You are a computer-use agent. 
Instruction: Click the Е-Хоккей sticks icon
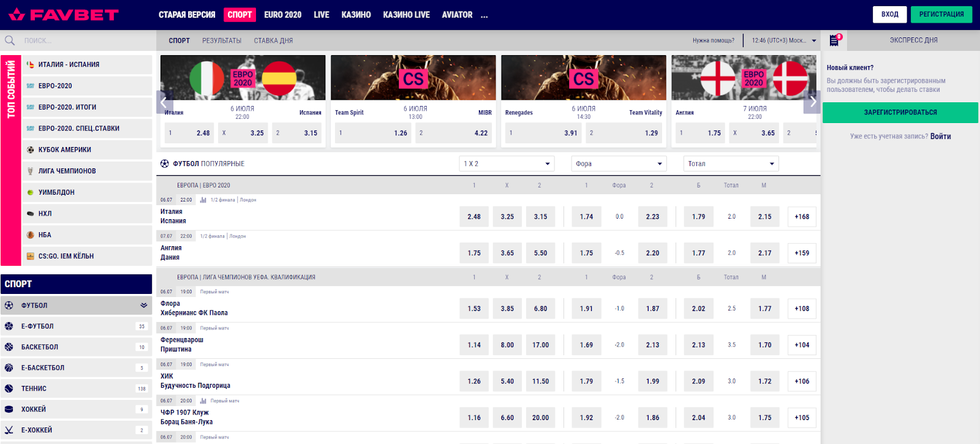(9, 430)
